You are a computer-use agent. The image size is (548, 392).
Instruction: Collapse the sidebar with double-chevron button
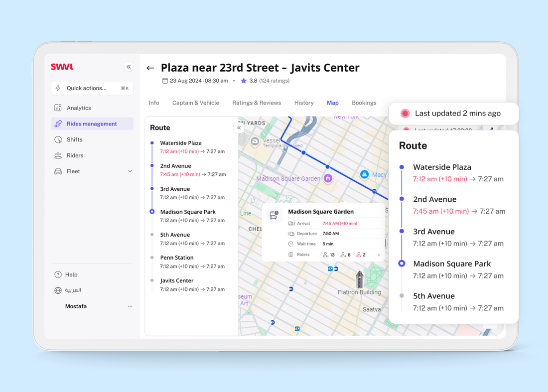tap(129, 67)
